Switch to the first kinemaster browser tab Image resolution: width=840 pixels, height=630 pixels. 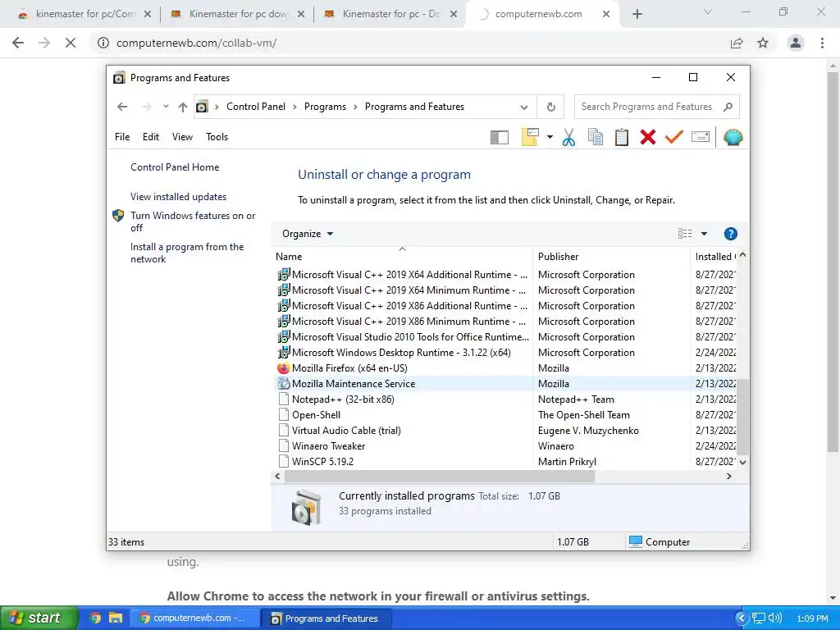(83, 14)
